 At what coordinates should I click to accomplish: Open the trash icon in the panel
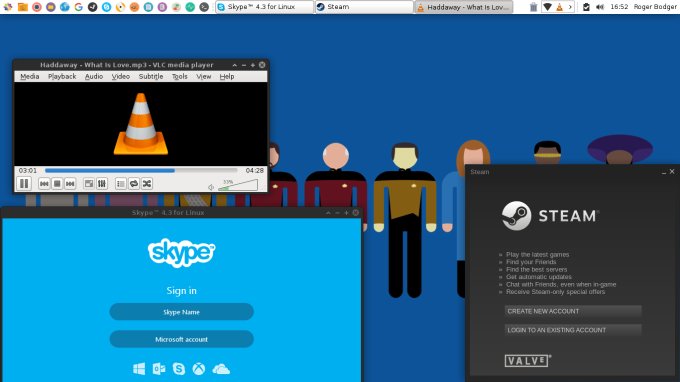[533, 7]
